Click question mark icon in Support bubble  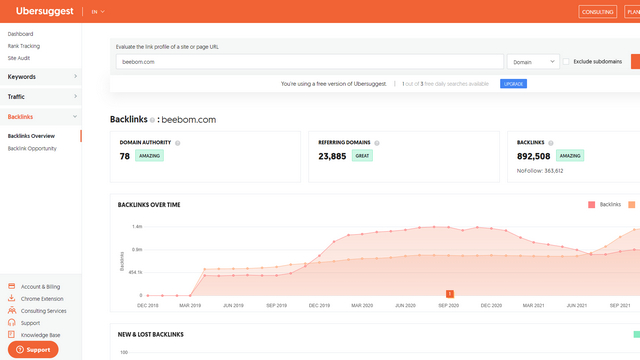20,350
